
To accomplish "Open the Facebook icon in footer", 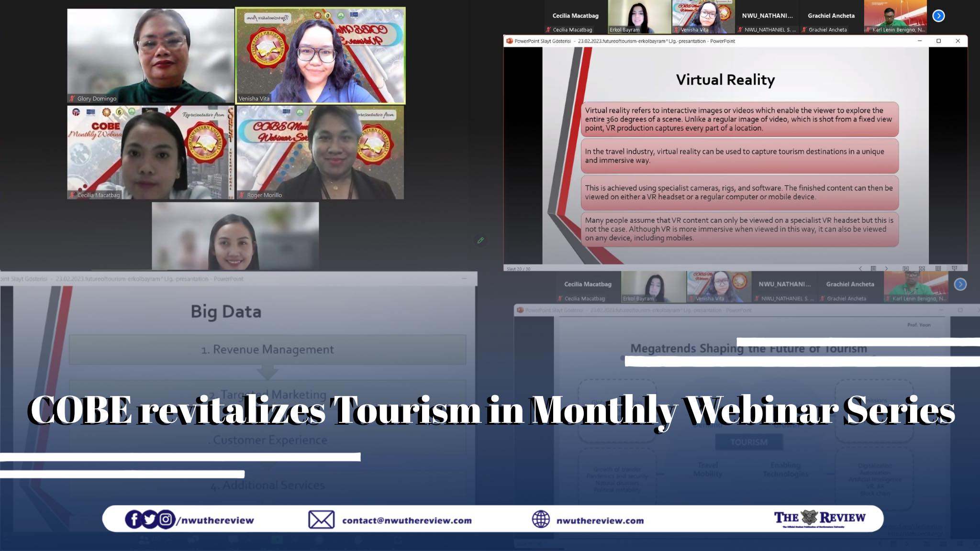I will point(134,519).
